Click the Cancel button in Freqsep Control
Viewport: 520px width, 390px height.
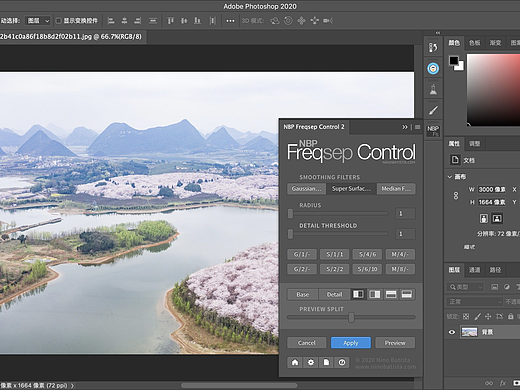point(307,343)
